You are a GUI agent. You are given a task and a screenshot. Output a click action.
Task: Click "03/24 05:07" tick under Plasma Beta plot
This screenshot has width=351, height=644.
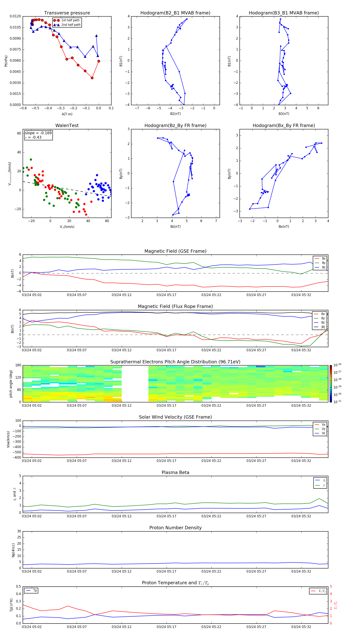pyautogui.click(x=77, y=516)
